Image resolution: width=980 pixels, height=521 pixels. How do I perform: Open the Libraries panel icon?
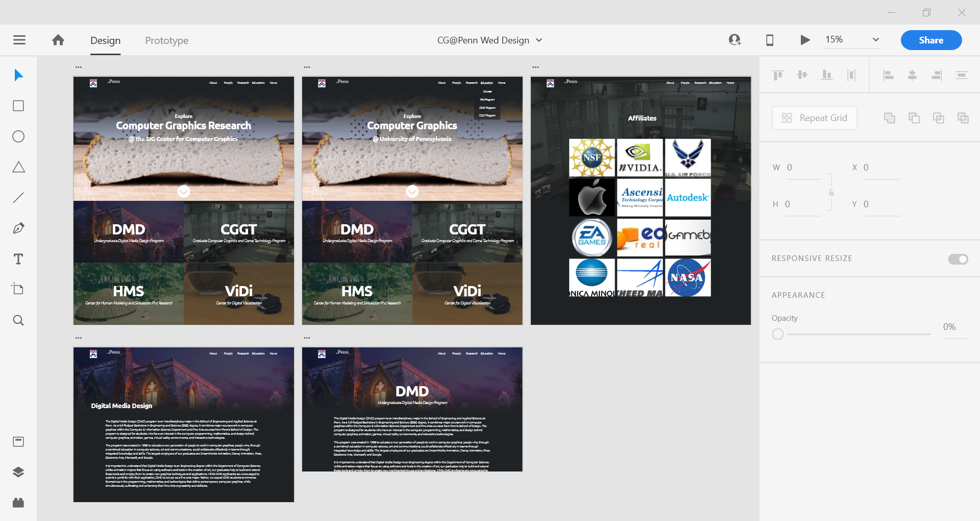tap(18, 442)
